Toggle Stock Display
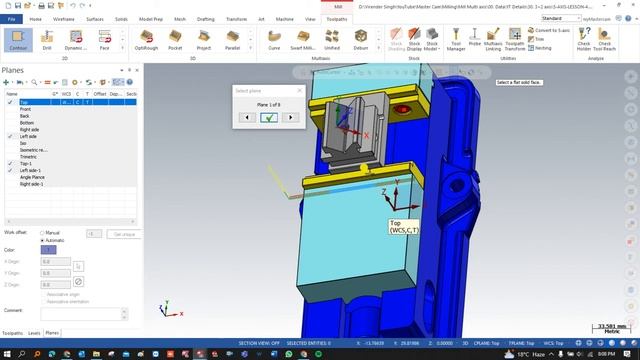 point(414,40)
